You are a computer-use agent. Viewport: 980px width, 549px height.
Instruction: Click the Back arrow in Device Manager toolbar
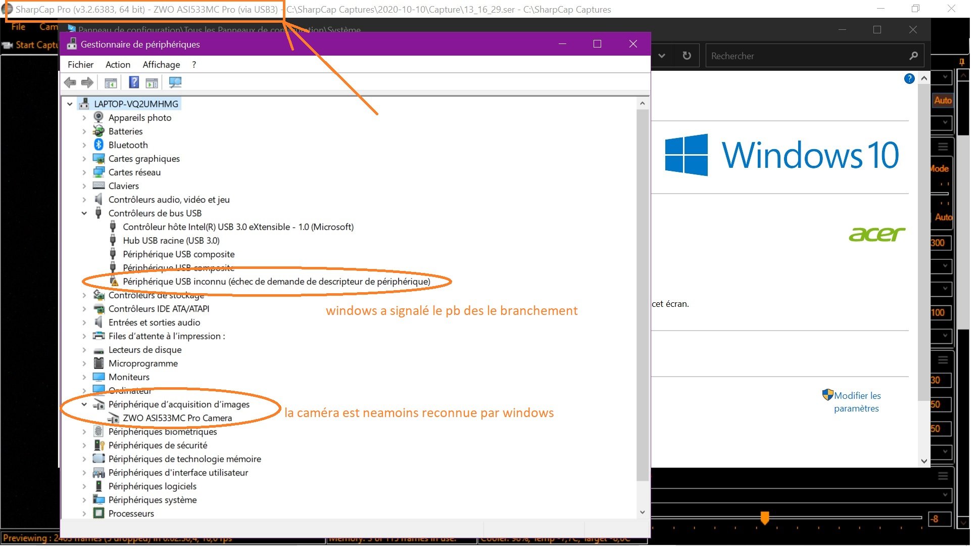click(70, 82)
